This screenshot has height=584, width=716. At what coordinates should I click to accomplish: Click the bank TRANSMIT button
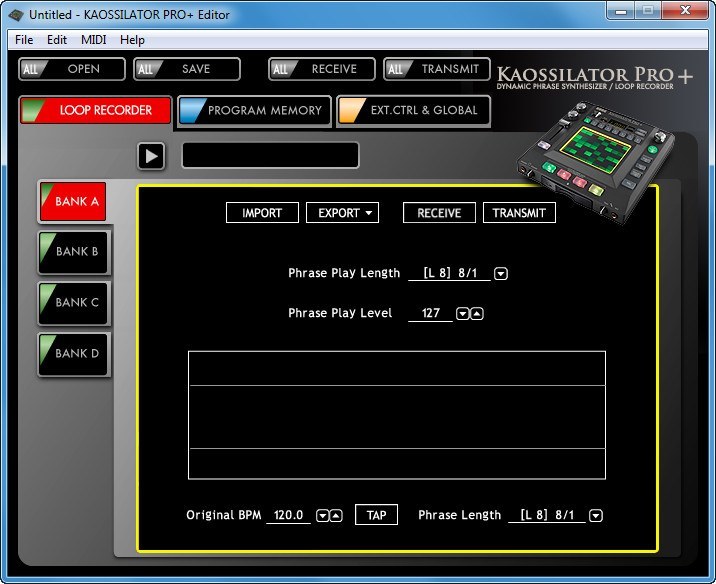pos(519,213)
